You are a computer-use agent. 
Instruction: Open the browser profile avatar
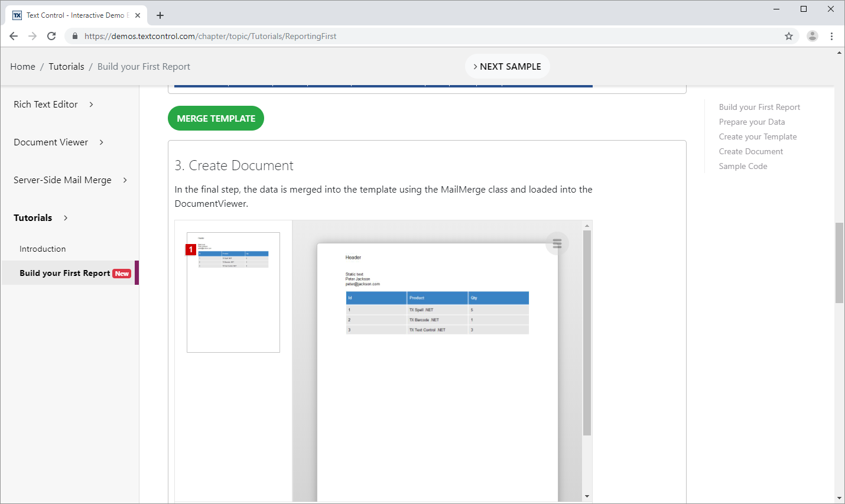point(812,36)
